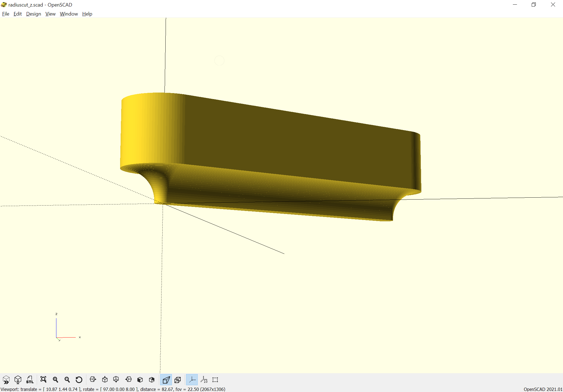Export the model as STL
Viewport: 563px width, 392px height.
[x=30, y=379]
